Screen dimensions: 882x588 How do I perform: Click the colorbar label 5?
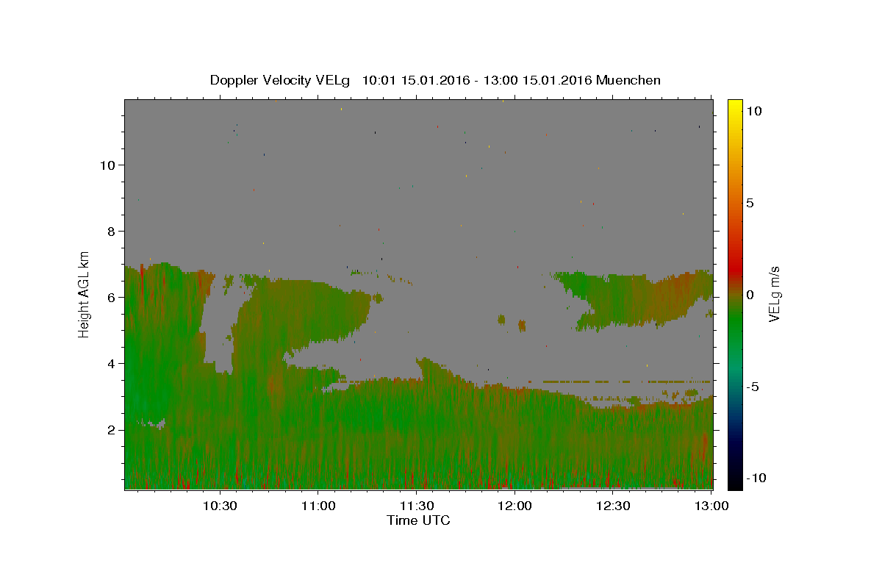click(x=750, y=203)
